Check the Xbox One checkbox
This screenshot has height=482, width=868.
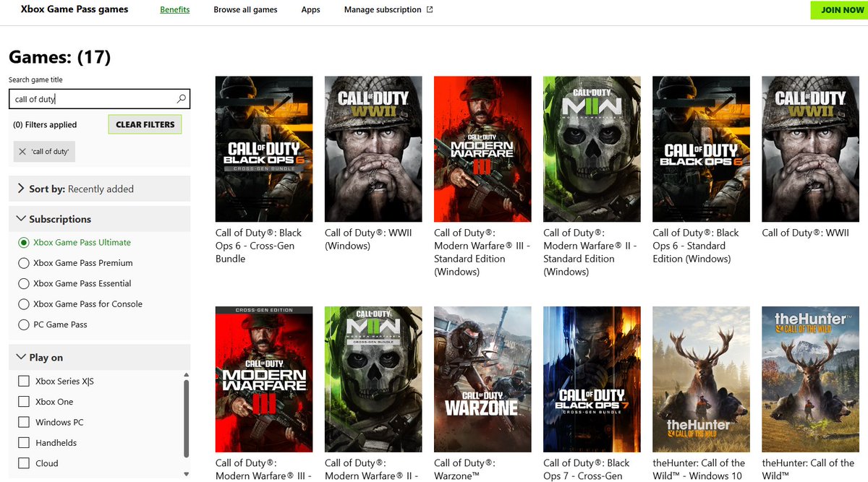24,402
